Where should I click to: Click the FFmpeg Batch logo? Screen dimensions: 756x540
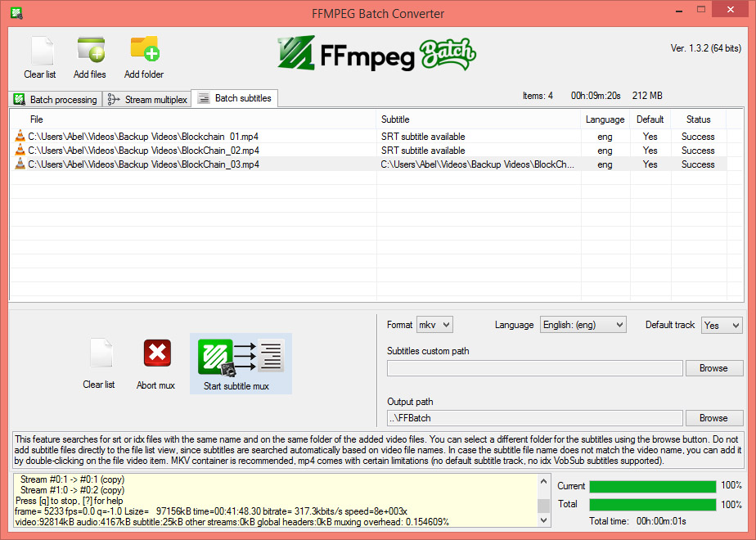[377, 53]
